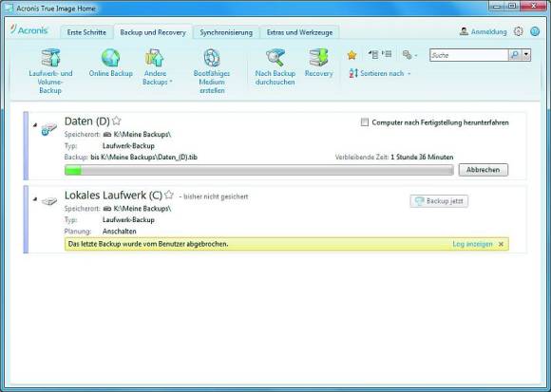The height and width of the screenshot is (392, 551).
Task: Mark Lokales Laufwerk (C) as favorite star
Action: pos(169,195)
